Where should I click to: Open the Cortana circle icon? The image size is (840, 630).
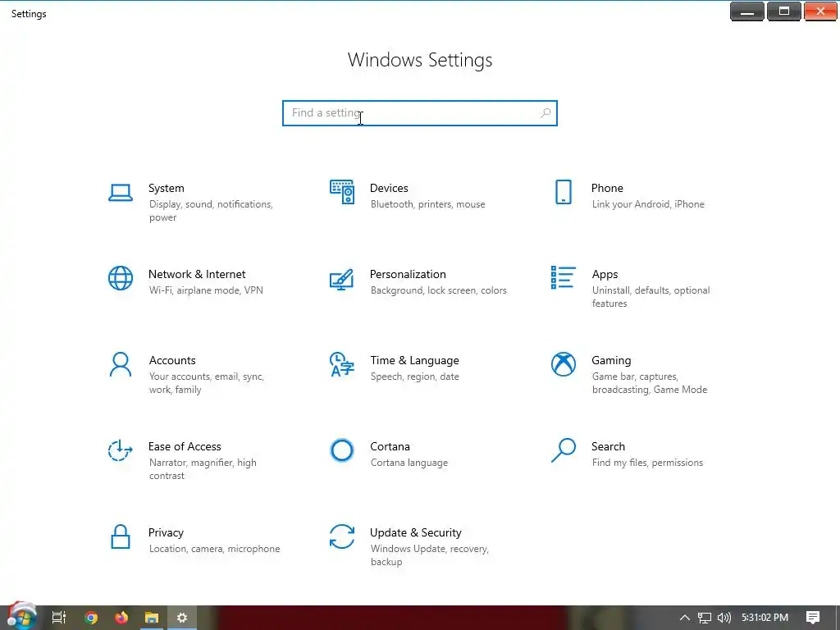coord(342,450)
